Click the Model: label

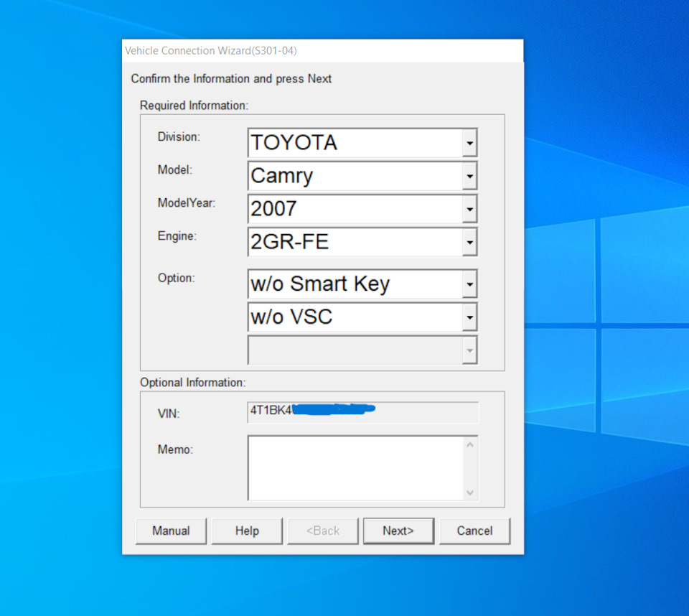click(x=175, y=169)
